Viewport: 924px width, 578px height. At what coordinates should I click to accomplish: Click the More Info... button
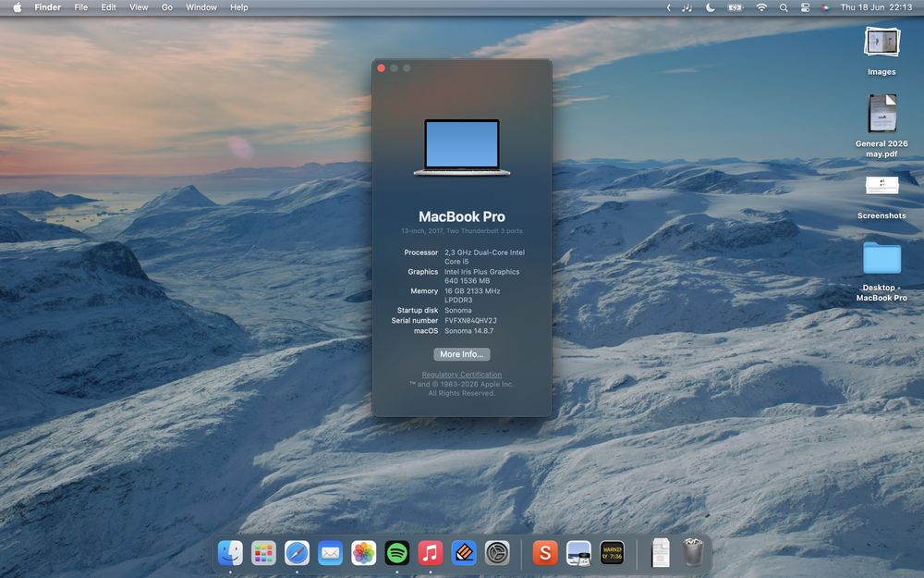pyautogui.click(x=461, y=354)
